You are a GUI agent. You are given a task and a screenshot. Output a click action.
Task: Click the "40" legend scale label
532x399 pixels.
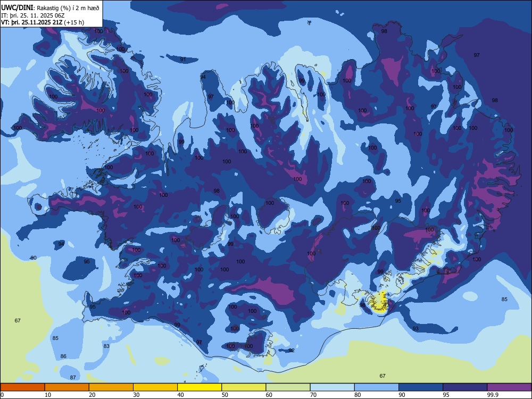click(x=181, y=395)
